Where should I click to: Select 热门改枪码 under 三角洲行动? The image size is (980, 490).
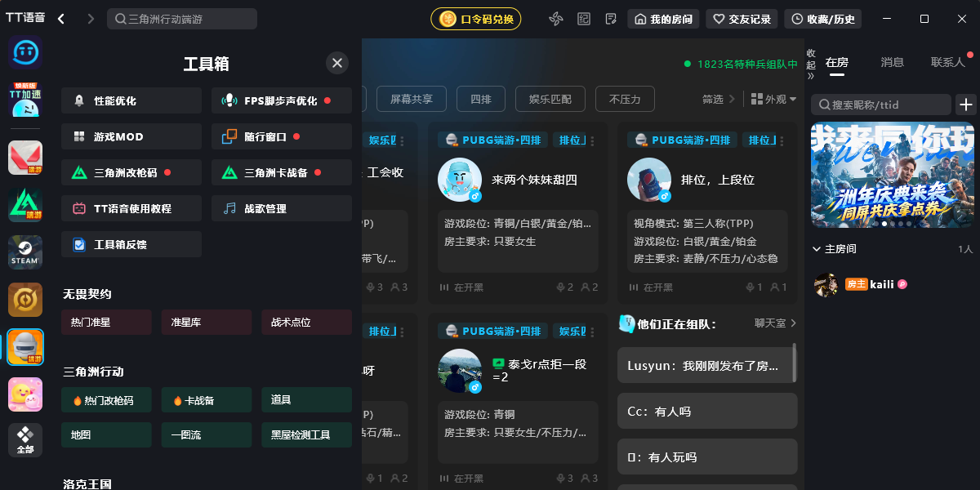point(106,400)
